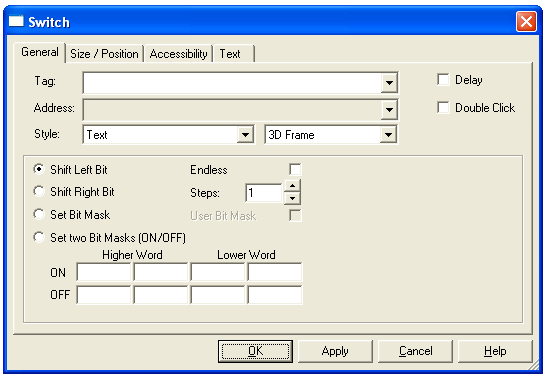Select the Shift Right Bit option
Viewport: 551px width, 380px height.
click(39, 192)
